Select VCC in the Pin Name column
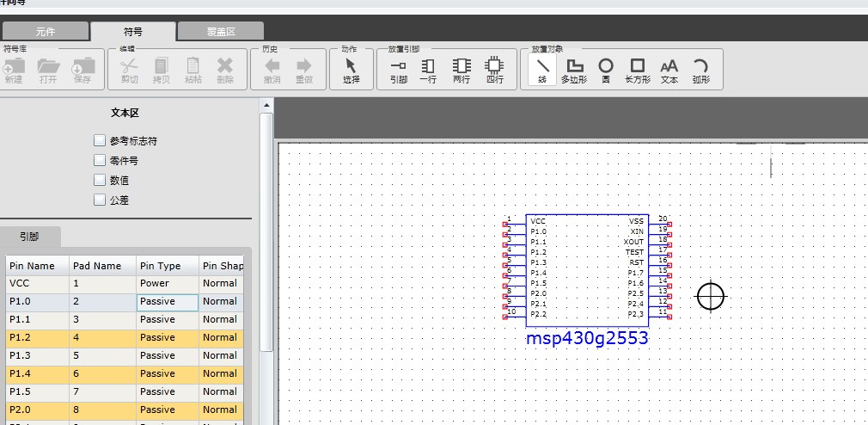The width and height of the screenshot is (868, 425). point(38,284)
